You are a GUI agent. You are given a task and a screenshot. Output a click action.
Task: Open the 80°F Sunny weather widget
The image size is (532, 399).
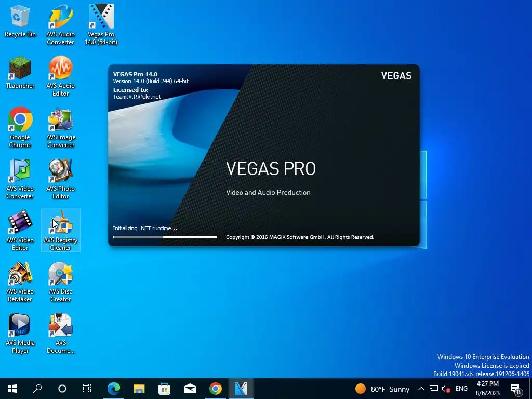(382, 389)
